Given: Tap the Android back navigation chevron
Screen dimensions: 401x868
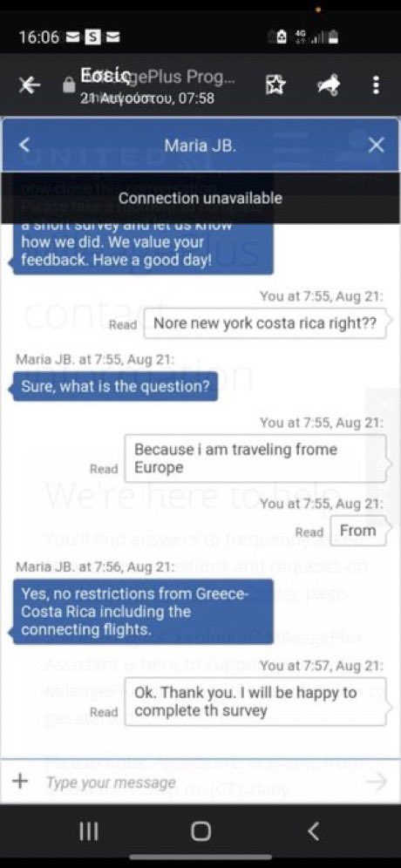Looking at the screenshot, I should pos(314,831).
